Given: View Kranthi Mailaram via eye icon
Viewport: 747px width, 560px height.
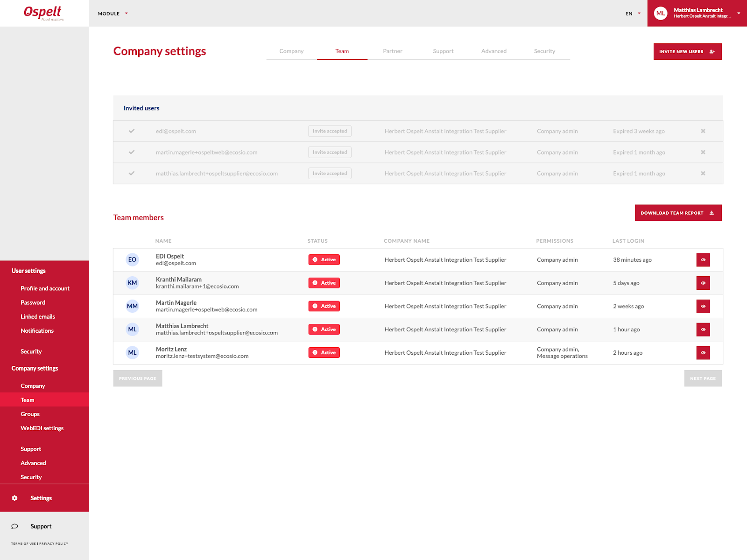Looking at the screenshot, I should point(703,283).
